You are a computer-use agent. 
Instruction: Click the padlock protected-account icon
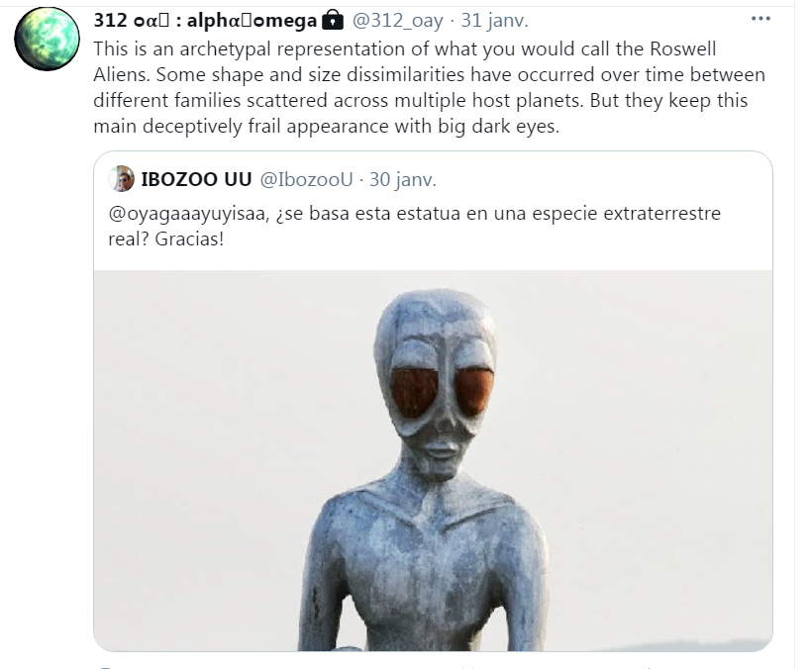point(333,20)
